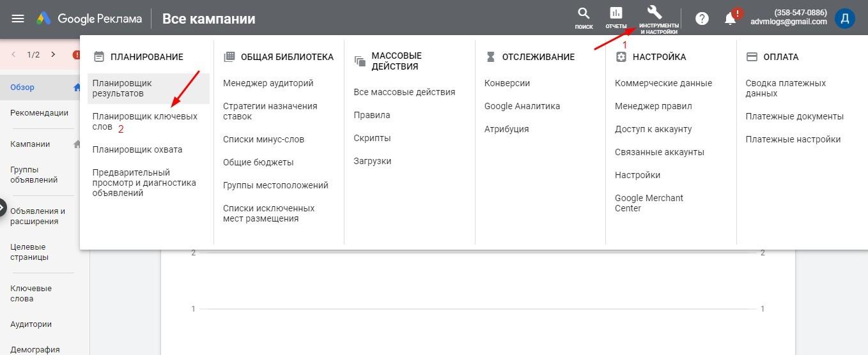Screen dimensions: 868x355
Task: Open Платежные документы under billing
Action: coord(794,116)
